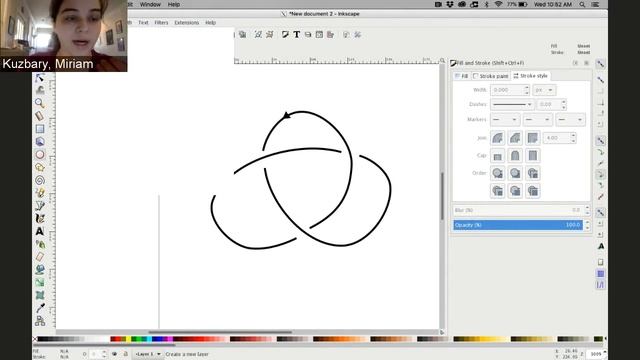Open the Extensions menu
640x360 pixels.
(x=187, y=22)
